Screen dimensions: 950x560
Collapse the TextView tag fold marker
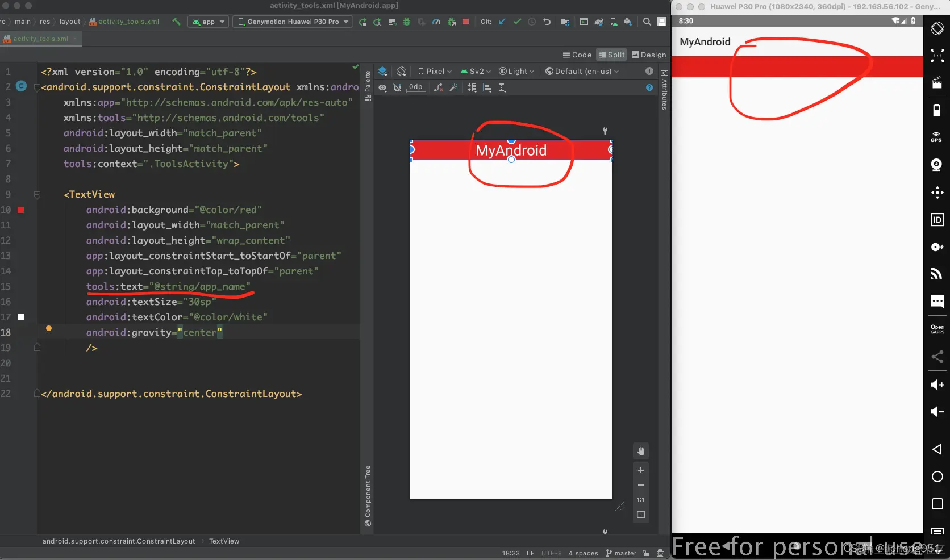pyautogui.click(x=37, y=194)
